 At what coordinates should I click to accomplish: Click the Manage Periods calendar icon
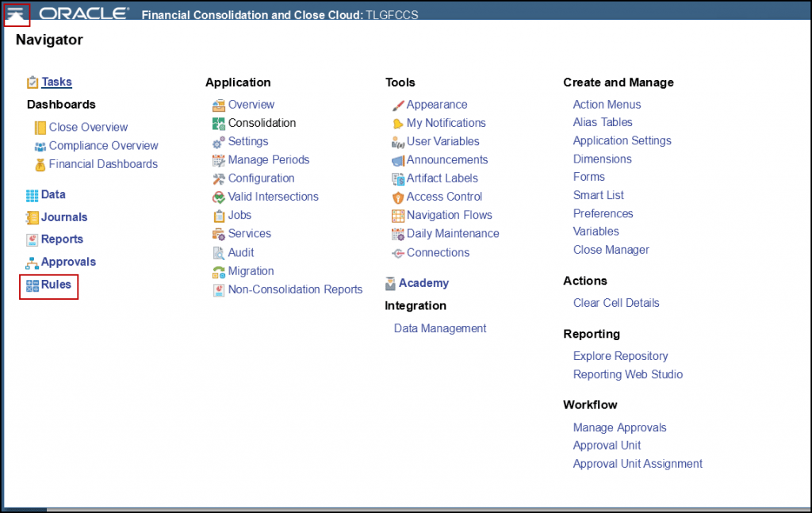coord(219,160)
